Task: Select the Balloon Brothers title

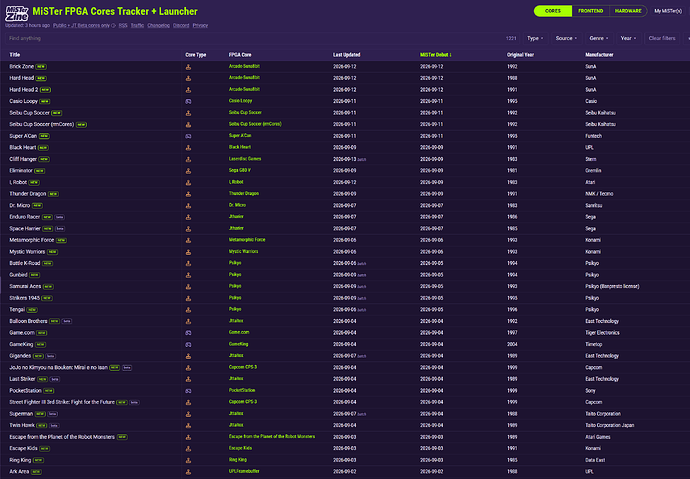Action: pos(28,322)
